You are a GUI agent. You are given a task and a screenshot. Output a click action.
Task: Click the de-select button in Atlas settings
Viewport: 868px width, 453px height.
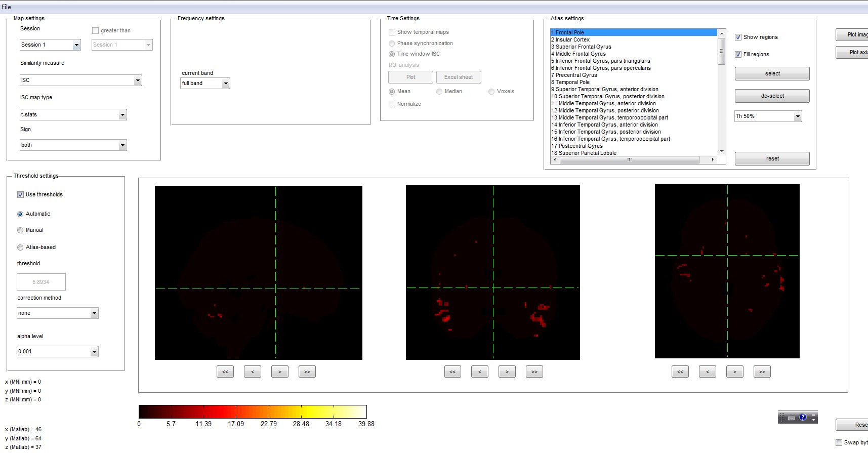pyautogui.click(x=772, y=96)
